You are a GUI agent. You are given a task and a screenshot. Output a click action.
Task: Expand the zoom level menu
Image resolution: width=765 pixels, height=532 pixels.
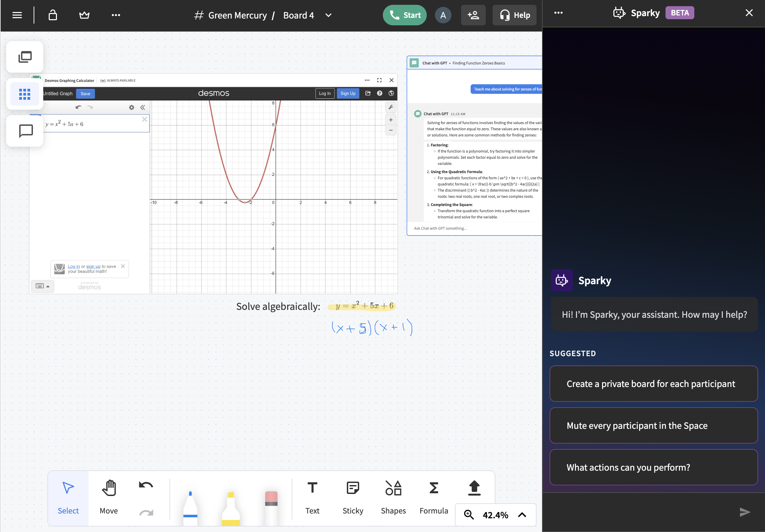tap(522, 515)
